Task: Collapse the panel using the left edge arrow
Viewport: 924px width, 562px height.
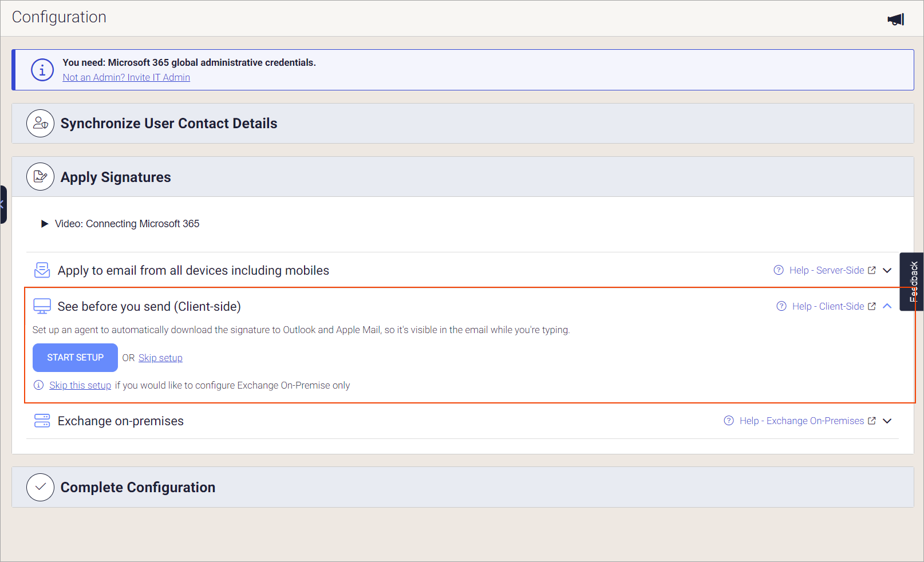Action: pyautogui.click(x=3, y=204)
